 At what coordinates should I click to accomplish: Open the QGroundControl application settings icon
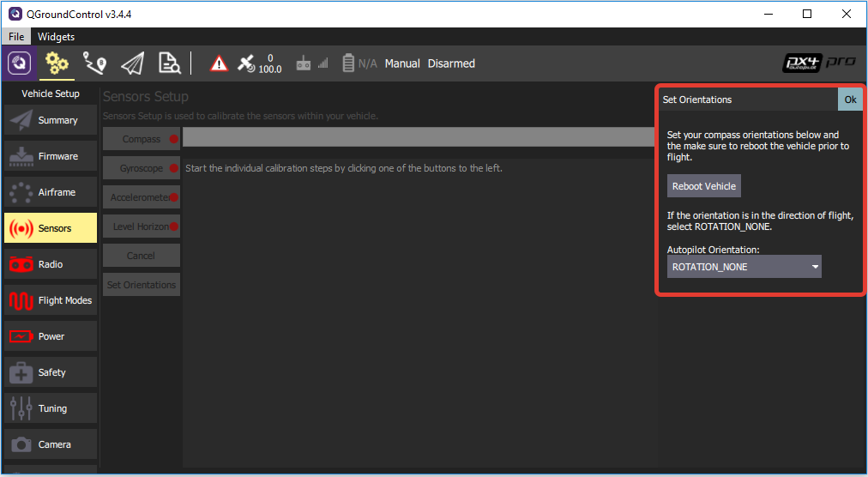coord(20,63)
